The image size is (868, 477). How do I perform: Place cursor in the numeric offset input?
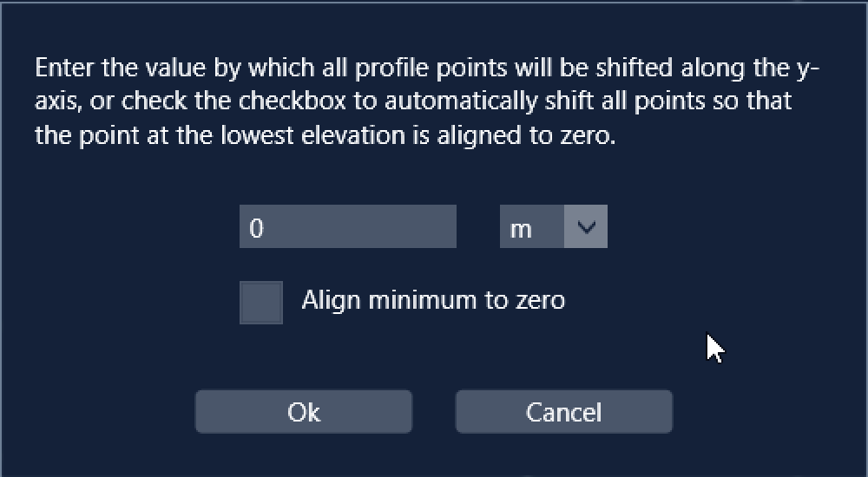click(x=348, y=226)
